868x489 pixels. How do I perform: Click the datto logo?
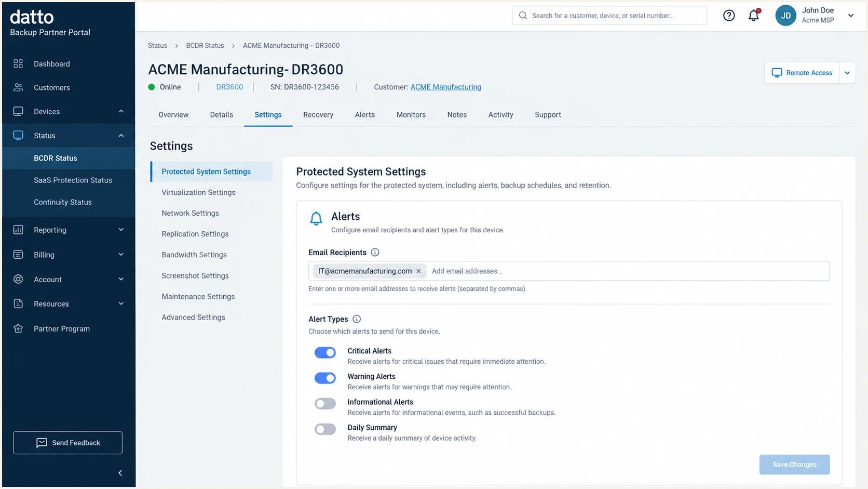(32, 17)
